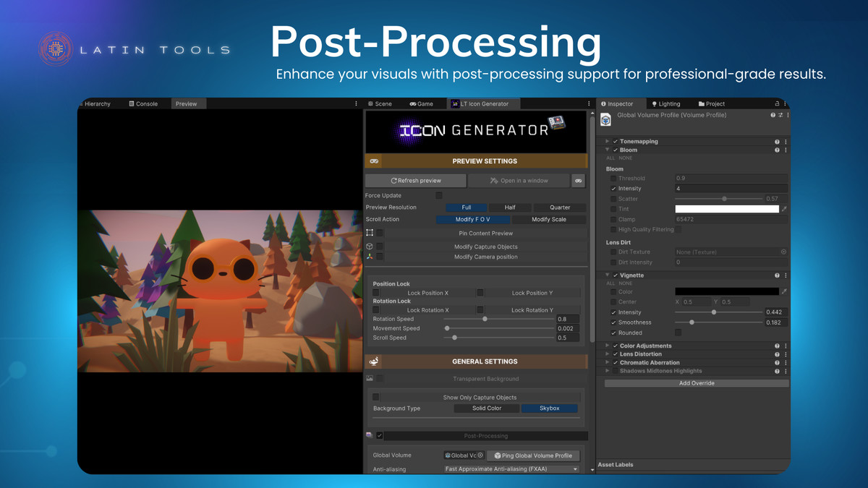
Task: Switch to the Project tab
Action: pos(712,104)
